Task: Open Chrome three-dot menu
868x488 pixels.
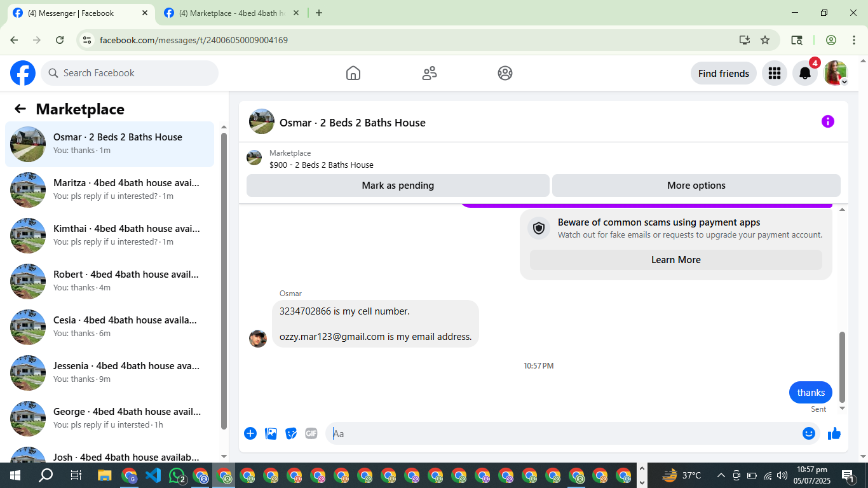Action: (x=854, y=40)
